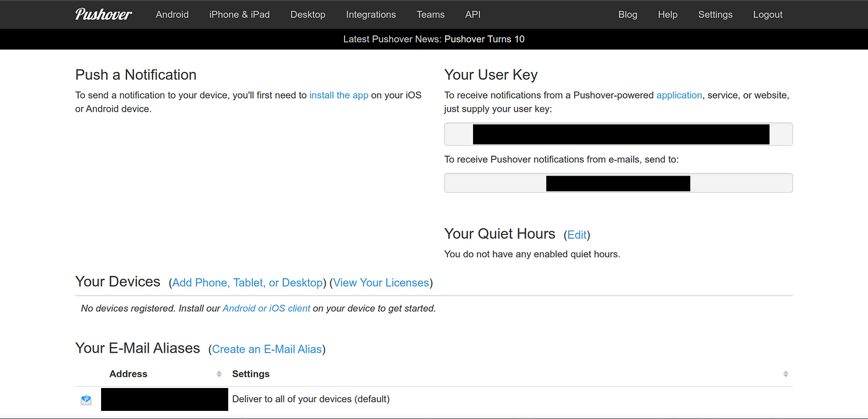Open the API documentation page
The height and width of the screenshot is (419, 868).
[x=472, y=14]
